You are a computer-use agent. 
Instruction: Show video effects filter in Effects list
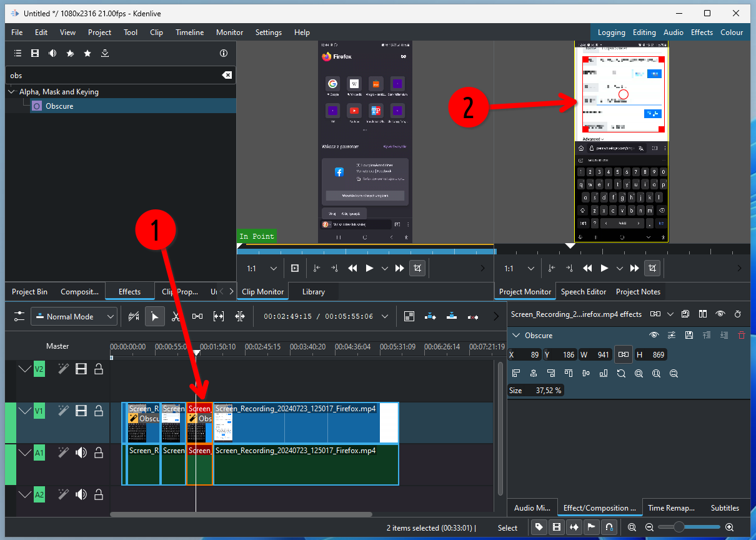pyautogui.click(x=35, y=53)
